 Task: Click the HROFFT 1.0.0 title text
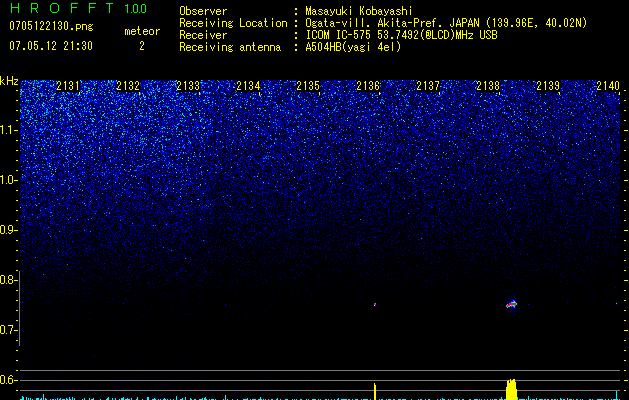[78, 8]
